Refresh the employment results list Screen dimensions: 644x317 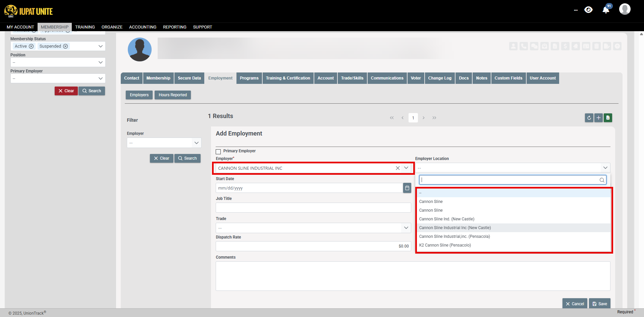(589, 118)
